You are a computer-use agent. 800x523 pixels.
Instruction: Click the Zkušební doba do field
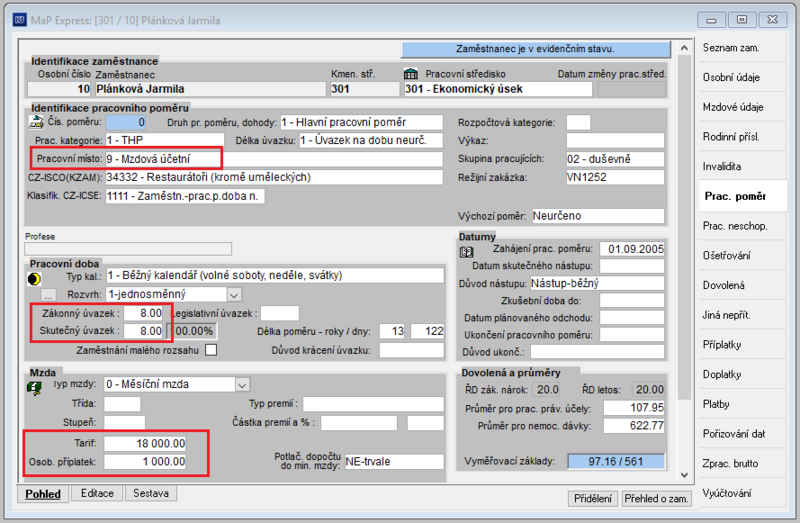[x=632, y=301]
